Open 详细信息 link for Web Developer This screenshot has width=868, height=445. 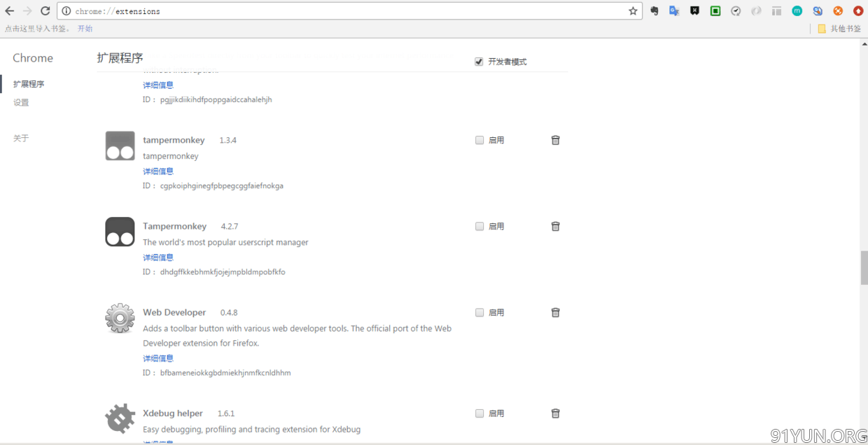[x=158, y=358]
